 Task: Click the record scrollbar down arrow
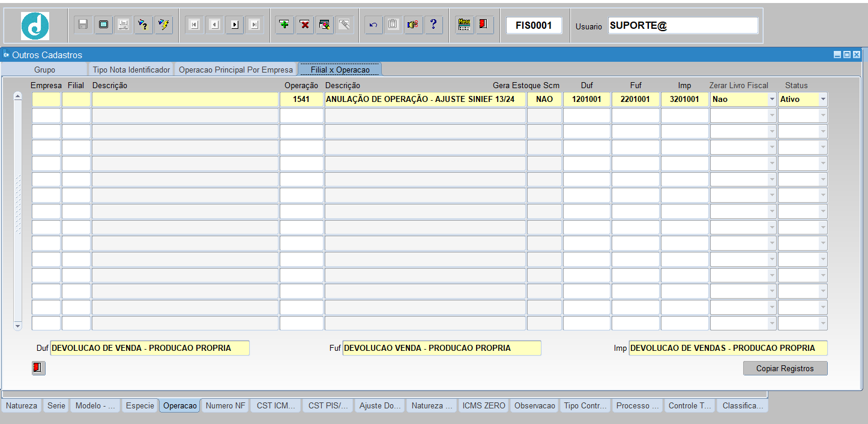pyautogui.click(x=17, y=326)
